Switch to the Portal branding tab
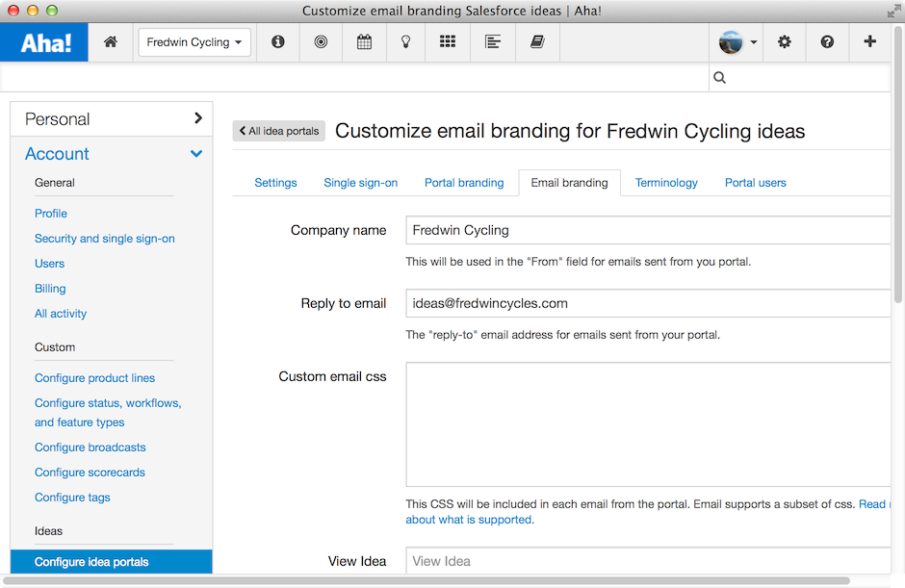The height and width of the screenshot is (588, 905). point(464,182)
